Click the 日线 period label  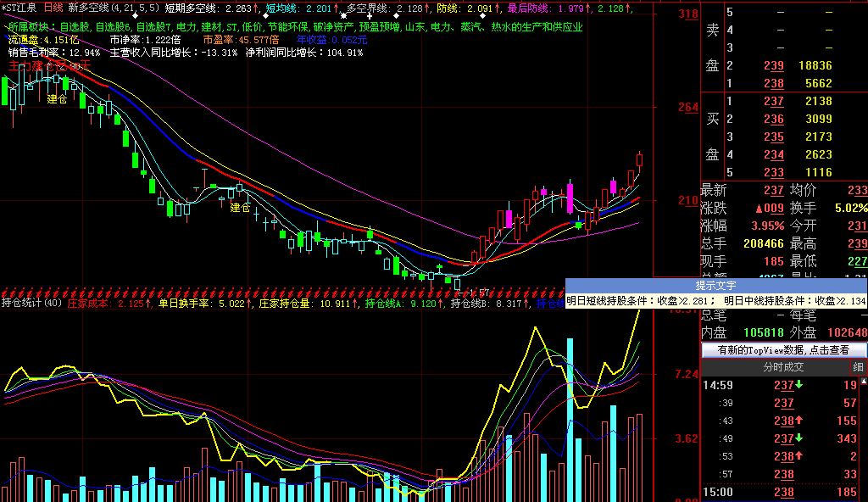[x=53, y=8]
